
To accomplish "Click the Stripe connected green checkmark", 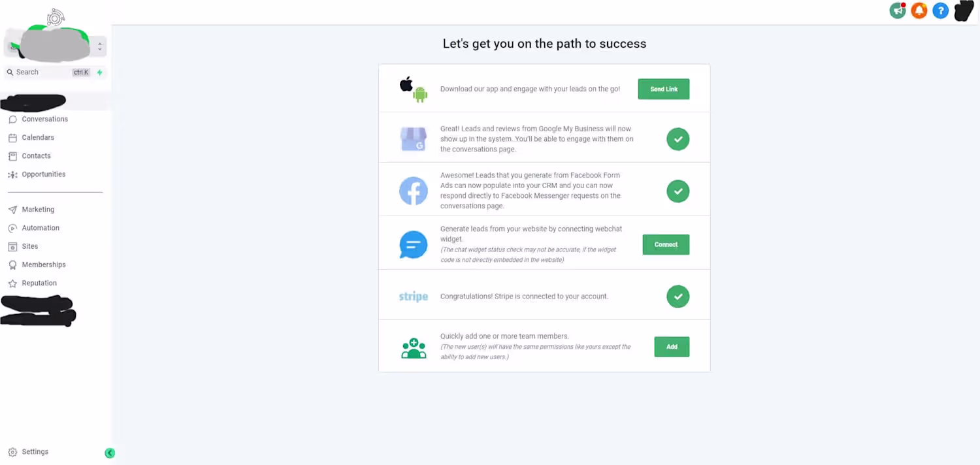I will coord(678,297).
